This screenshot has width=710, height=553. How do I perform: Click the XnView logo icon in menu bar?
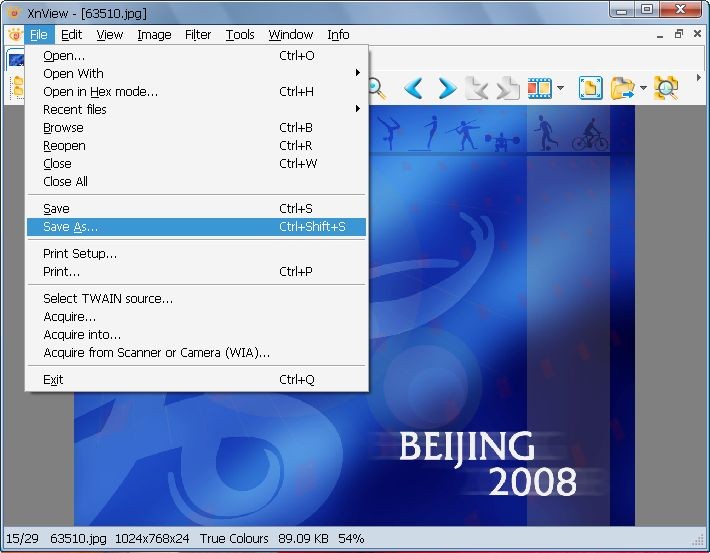tap(15, 35)
